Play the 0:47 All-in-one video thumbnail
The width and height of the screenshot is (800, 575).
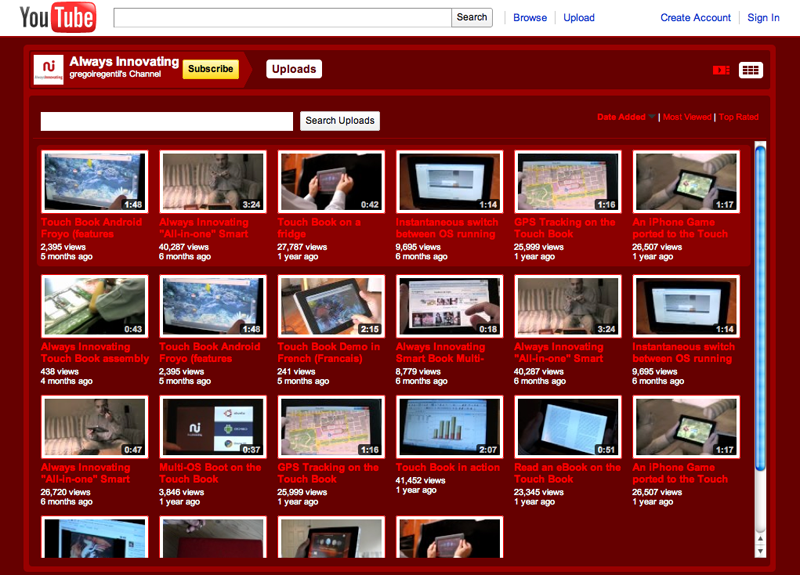click(94, 427)
